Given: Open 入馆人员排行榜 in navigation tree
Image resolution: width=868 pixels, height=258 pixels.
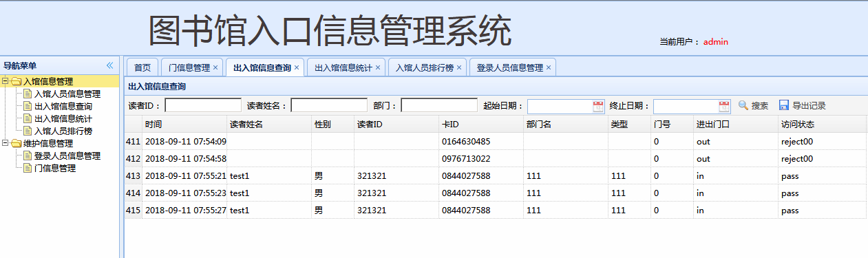Looking at the screenshot, I should click(x=63, y=131).
